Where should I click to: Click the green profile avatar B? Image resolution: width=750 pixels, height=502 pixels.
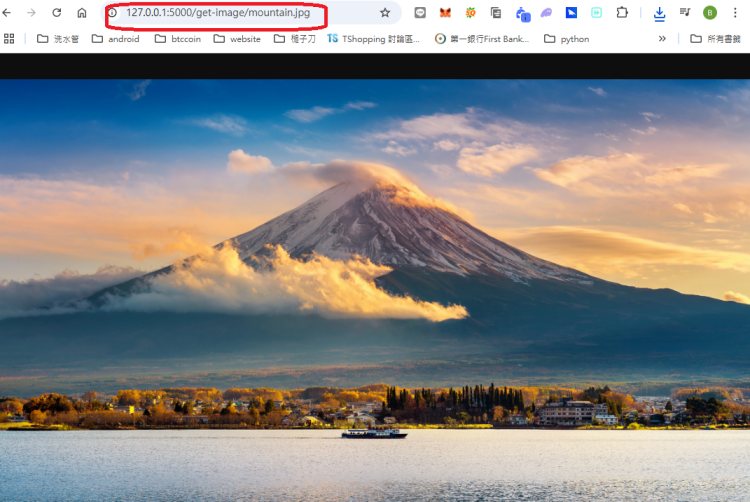tap(710, 13)
